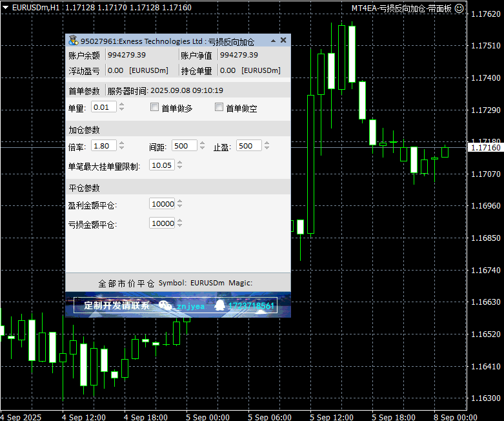
Task: Click the 盈利金额平仓 input field
Action: click(162, 204)
